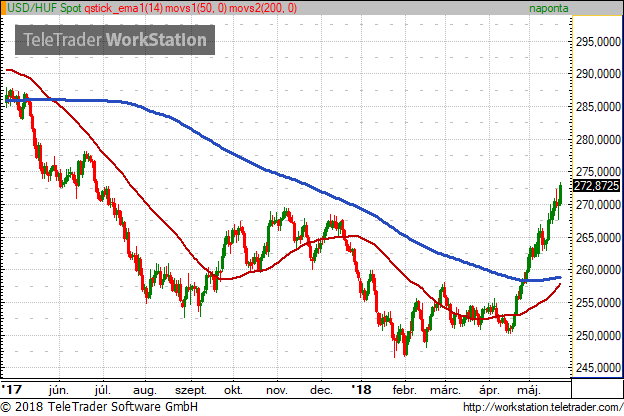Click the 275,0000 price axis label
Viewport: 624px width, 416px height.
click(x=598, y=172)
